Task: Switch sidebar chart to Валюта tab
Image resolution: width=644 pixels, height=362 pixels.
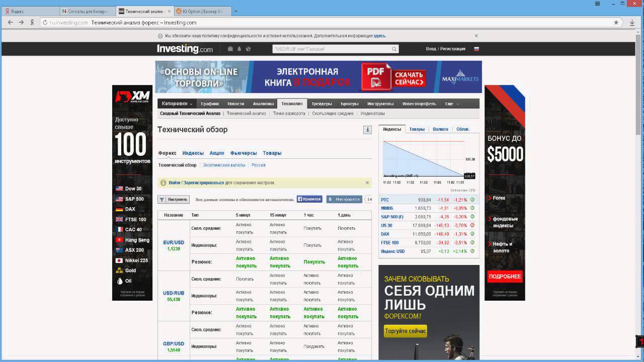Action: [440, 129]
